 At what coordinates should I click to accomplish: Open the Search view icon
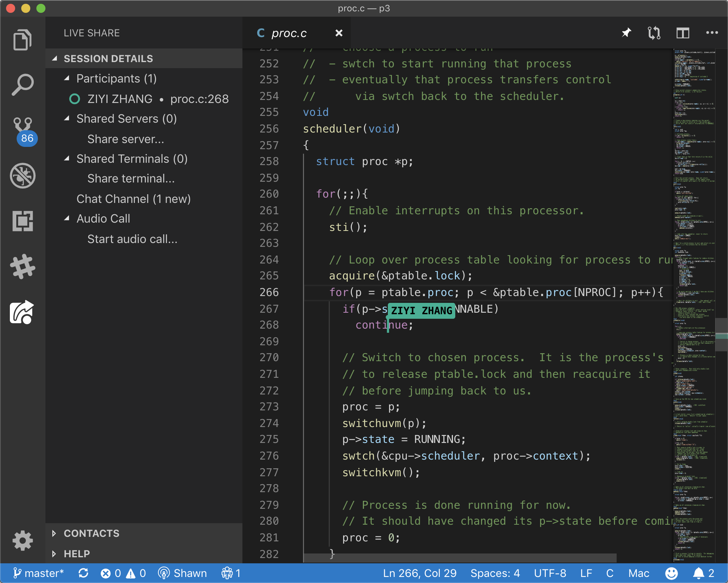(22, 85)
